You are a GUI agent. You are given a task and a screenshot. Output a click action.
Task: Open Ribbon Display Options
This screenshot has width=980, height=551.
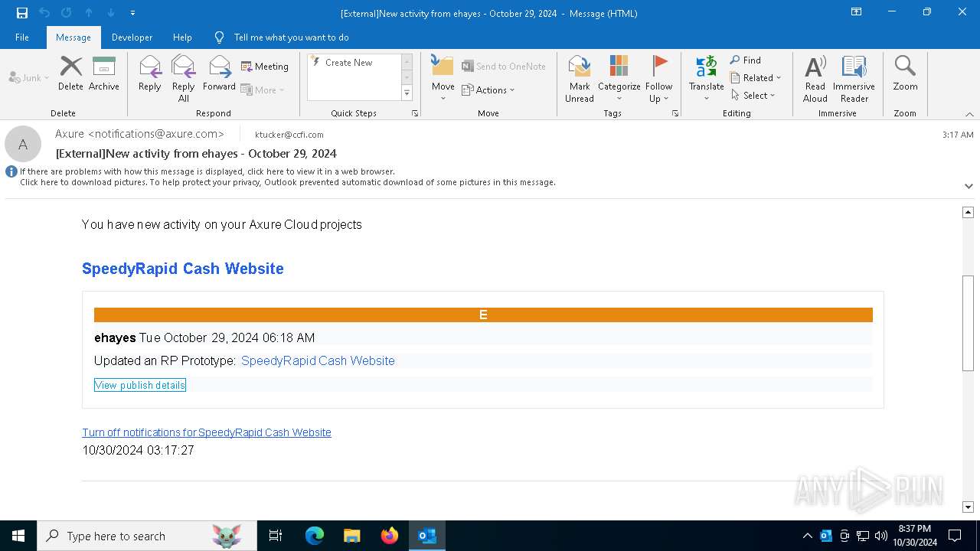point(857,12)
